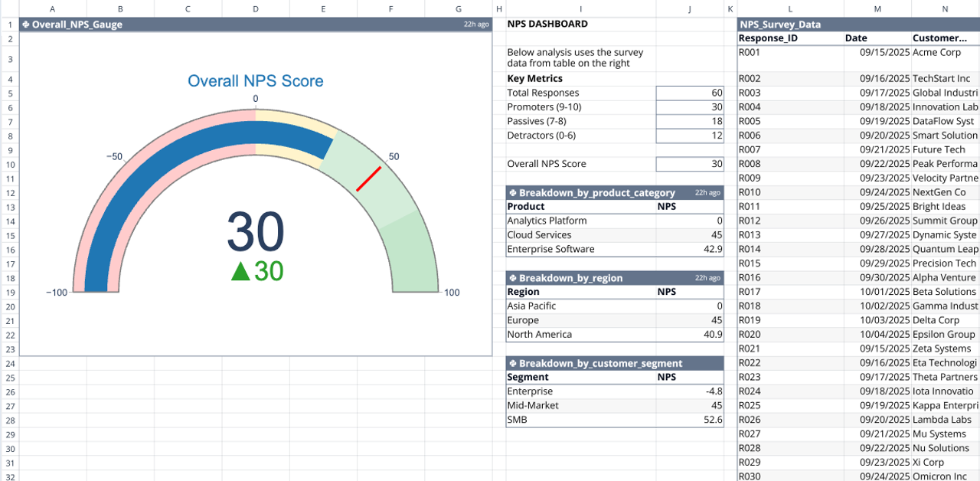Click the 22h ago label on Breakdown_by_product_category
Image resolution: width=980 pixels, height=481 pixels.
709,192
